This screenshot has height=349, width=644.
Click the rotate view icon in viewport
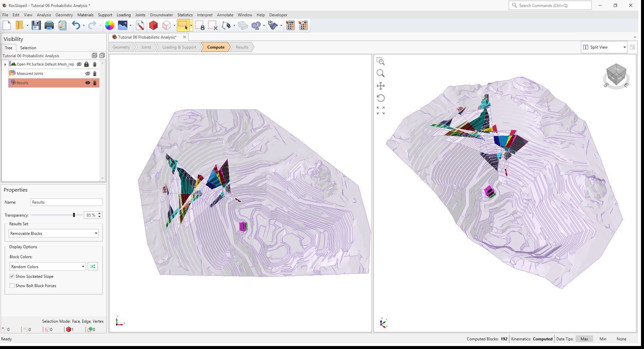click(x=381, y=98)
